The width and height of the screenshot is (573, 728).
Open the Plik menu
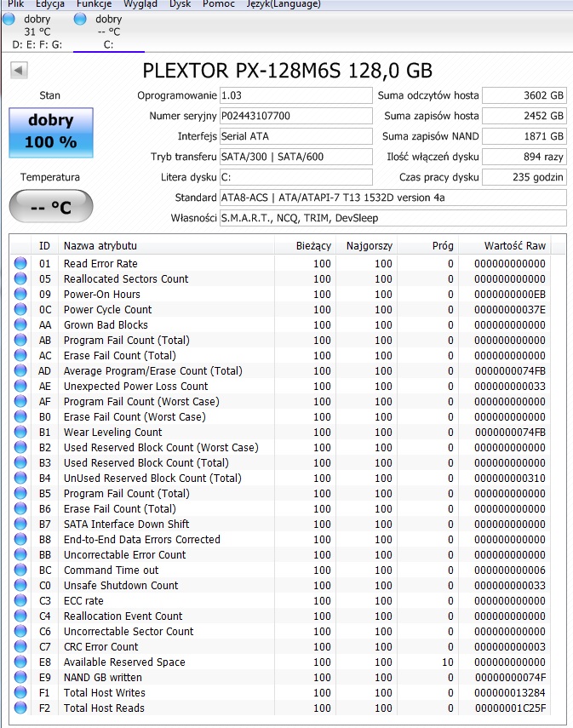[x=16, y=3]
